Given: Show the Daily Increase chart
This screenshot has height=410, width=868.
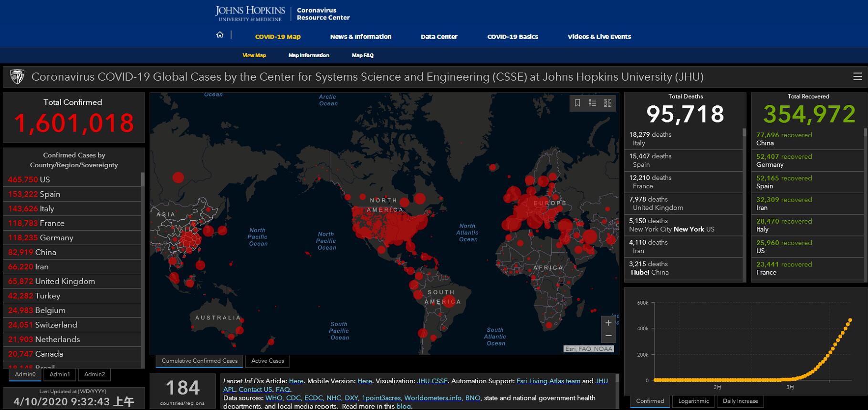Looking at the screenshot, I should [740, 401].
